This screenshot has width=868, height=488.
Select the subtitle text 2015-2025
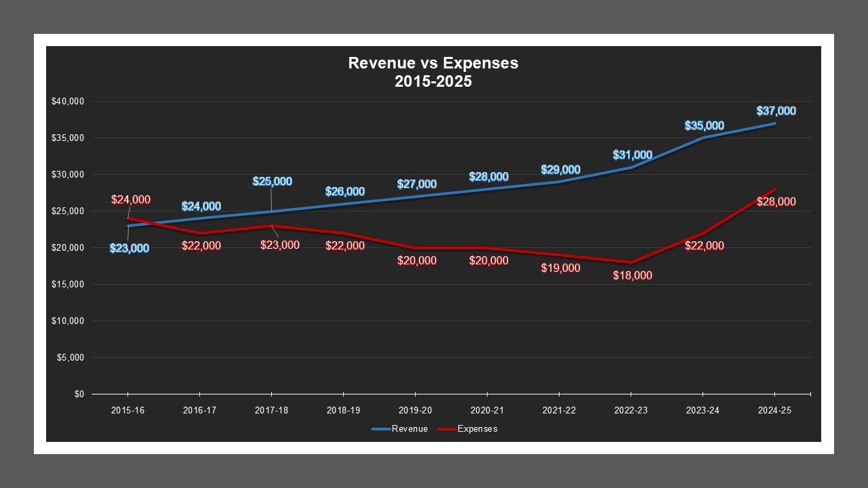(433, 80)
